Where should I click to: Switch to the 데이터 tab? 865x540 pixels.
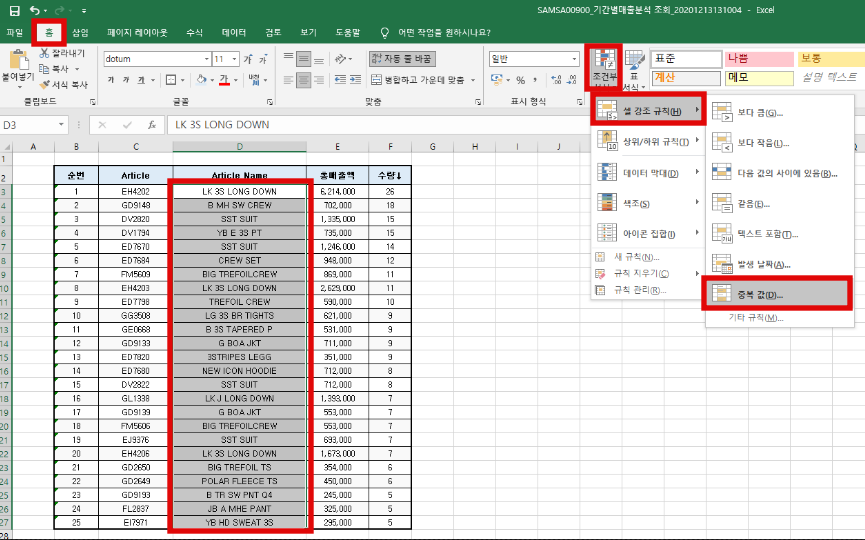[x=234, y=33]
